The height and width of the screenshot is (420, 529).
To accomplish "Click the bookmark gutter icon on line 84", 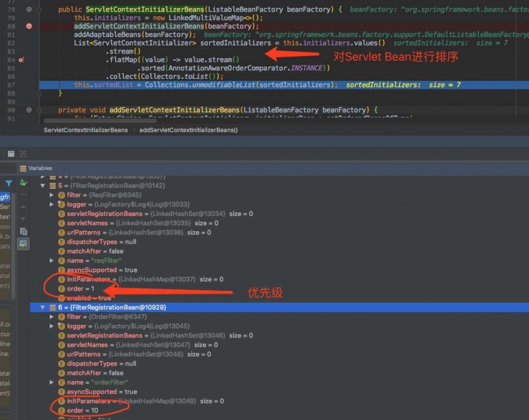I will pyautogui.click(x=21, y=58).
